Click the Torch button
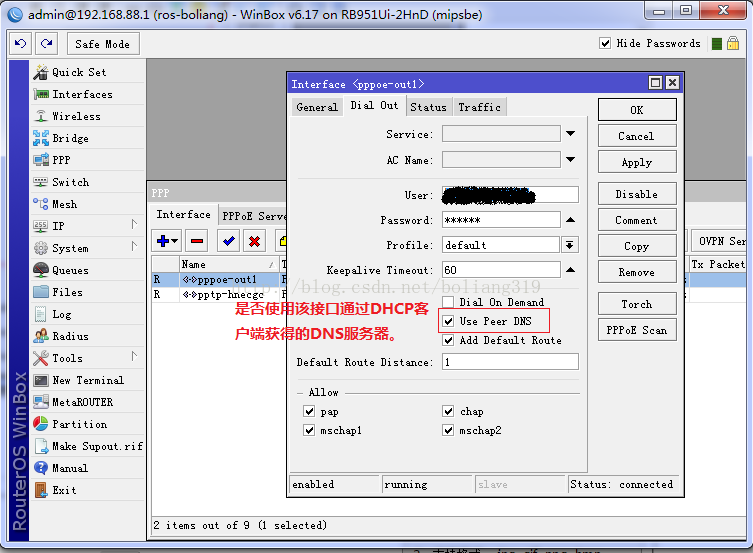This screenshot has width=753, height=553. (x=637, y=304)
